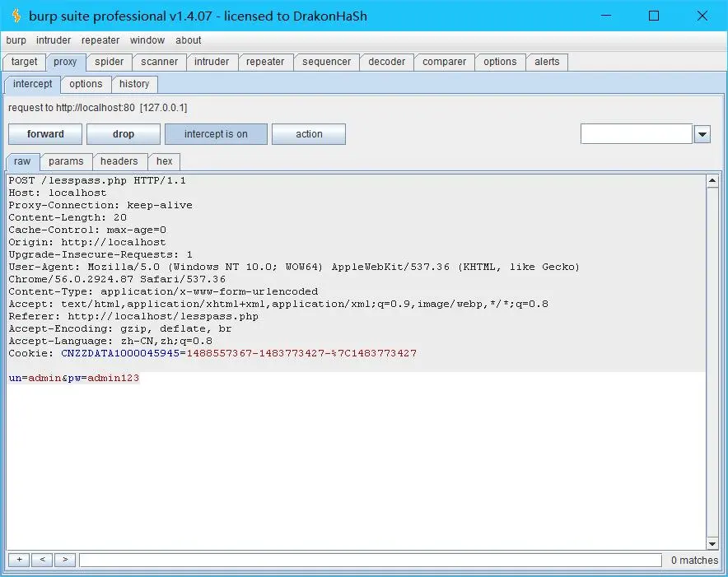This screenshot has width=728, height=577.
Task: Click the Host: localhost header line
Action: (58, 193)
